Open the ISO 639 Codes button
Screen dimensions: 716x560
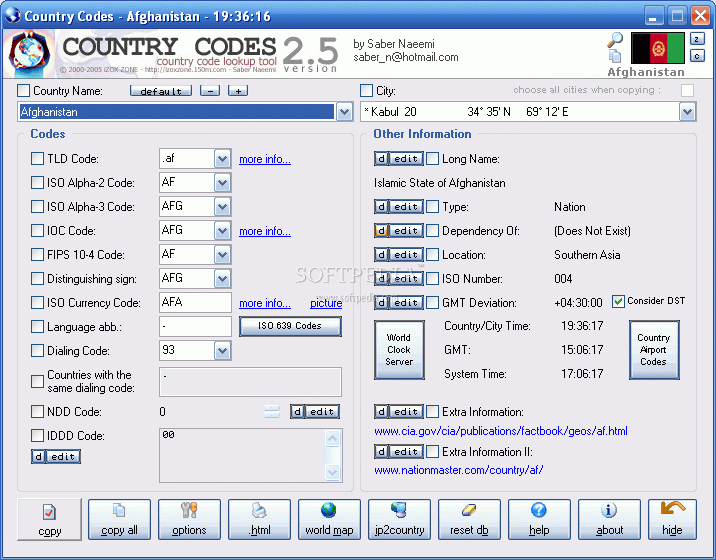click(290, 326)
